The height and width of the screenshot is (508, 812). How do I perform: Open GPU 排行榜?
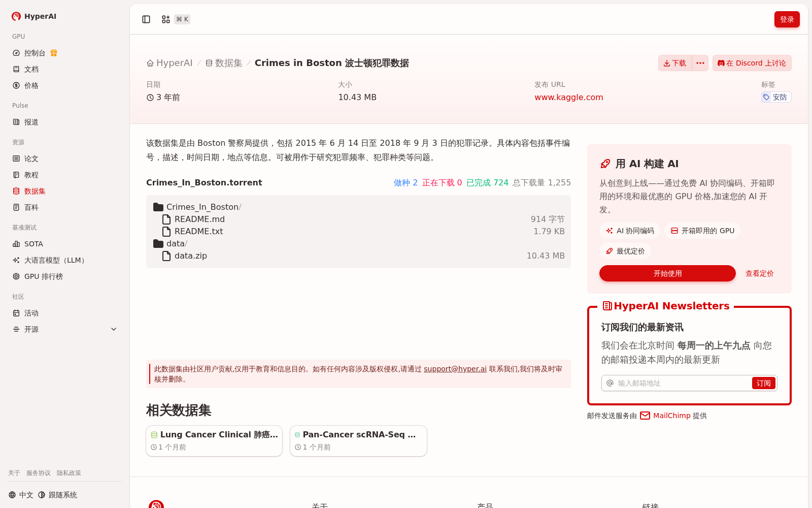point(65,276)
